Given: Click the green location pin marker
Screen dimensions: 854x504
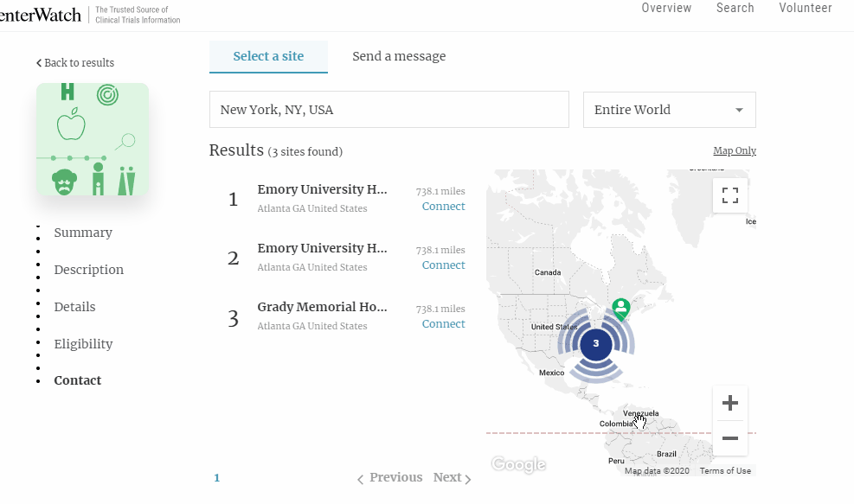Looking at the screenshot, I should pyautogui.click(x=620, y=309).
